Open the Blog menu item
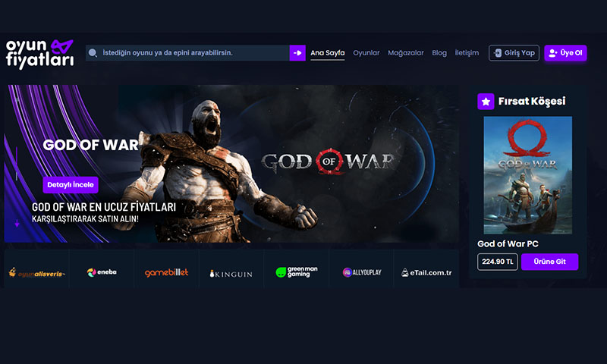Screen dimensions: 607x364 [439, 53]
